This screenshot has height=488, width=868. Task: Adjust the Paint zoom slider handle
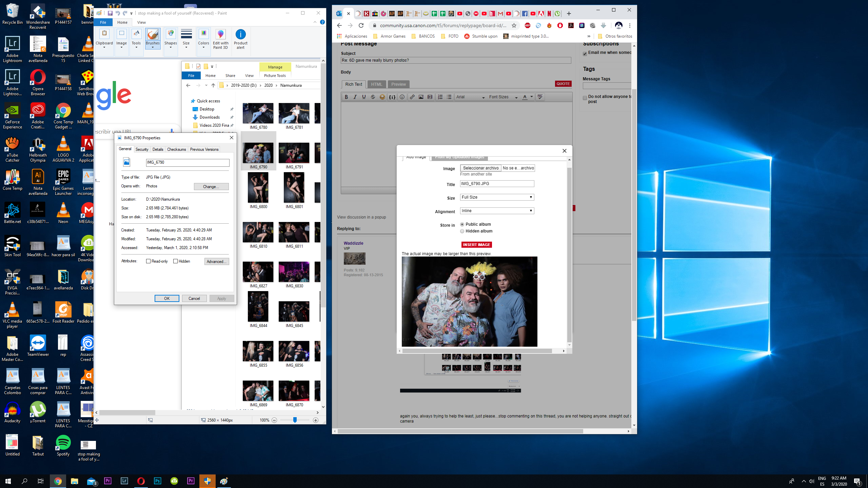[295, 420]
